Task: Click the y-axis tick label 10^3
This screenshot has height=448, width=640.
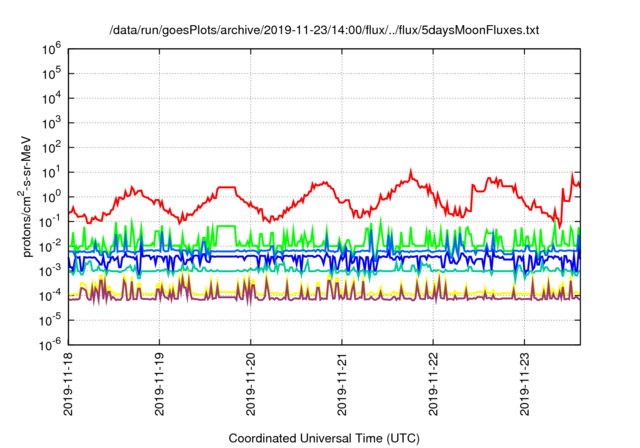Action: pos(52,123)
